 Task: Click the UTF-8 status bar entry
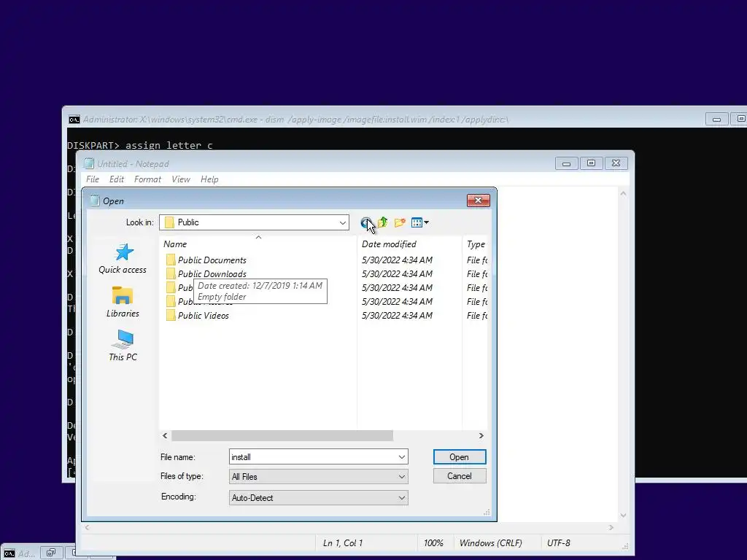[558, 542]
